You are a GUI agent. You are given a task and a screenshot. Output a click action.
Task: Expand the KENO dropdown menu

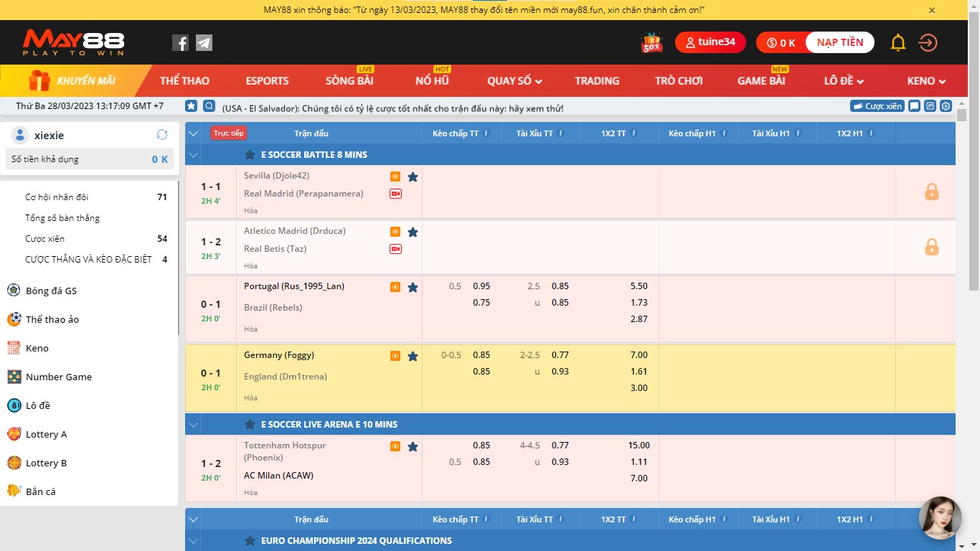point(926,81)
